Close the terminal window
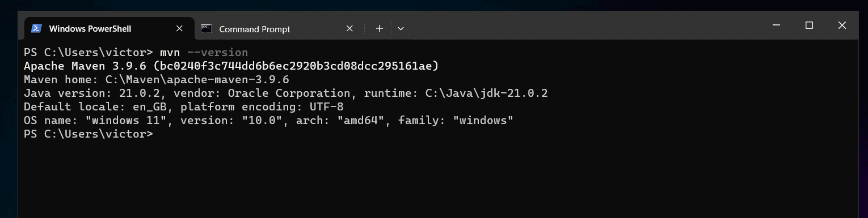 click(842, 25)
